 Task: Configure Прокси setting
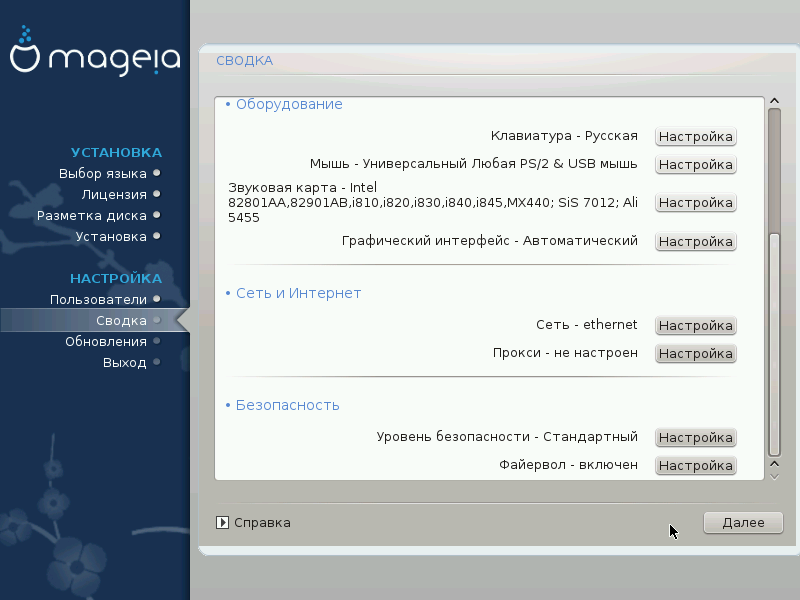click(695, 354)
